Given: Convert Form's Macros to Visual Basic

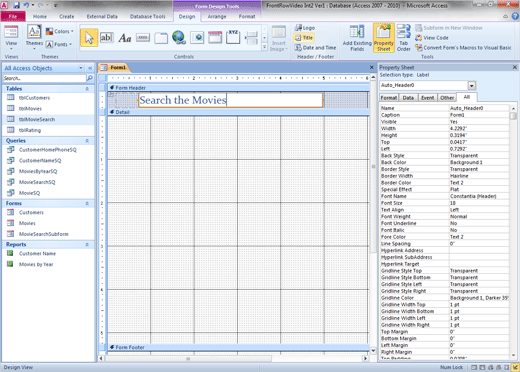Looking at the screenshot, I should click(463, 48).
